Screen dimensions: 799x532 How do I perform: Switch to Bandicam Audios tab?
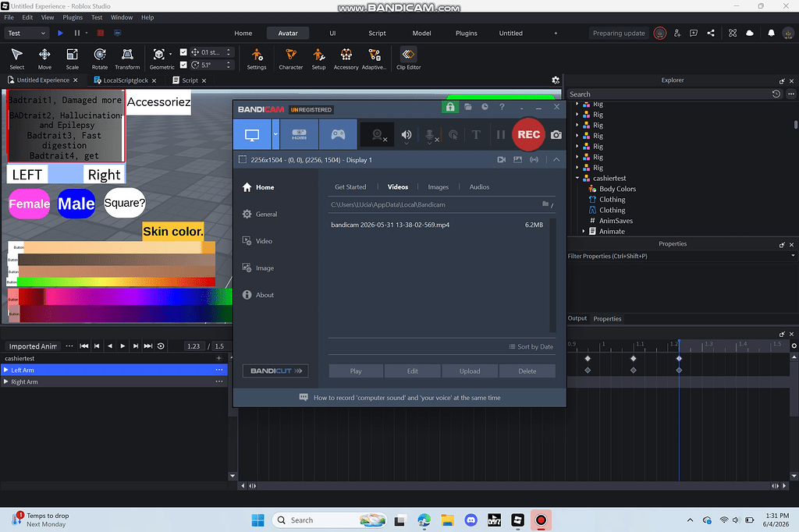point(479,187)
